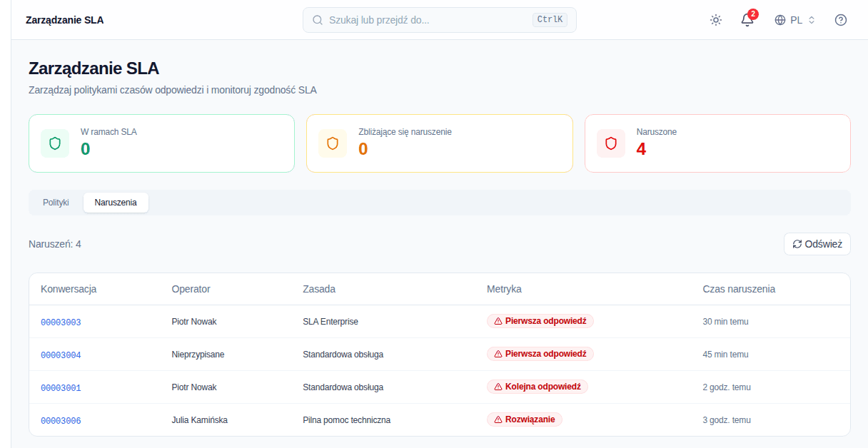Click the search magnifier icon
Image resolution: width=868 pixels, height=448 pixels.
pos(318,20)
